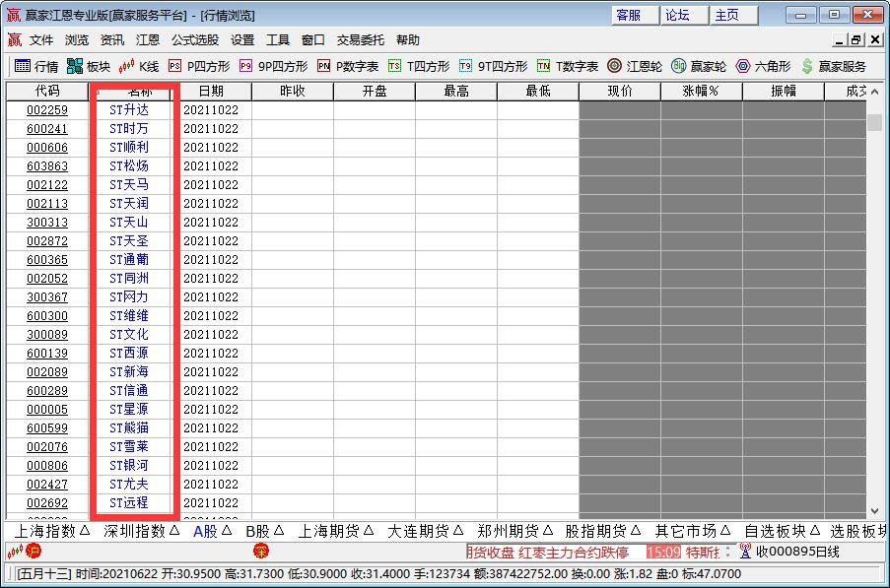
Task: Sort by the 现价 column header
Action: pos(620,91)
